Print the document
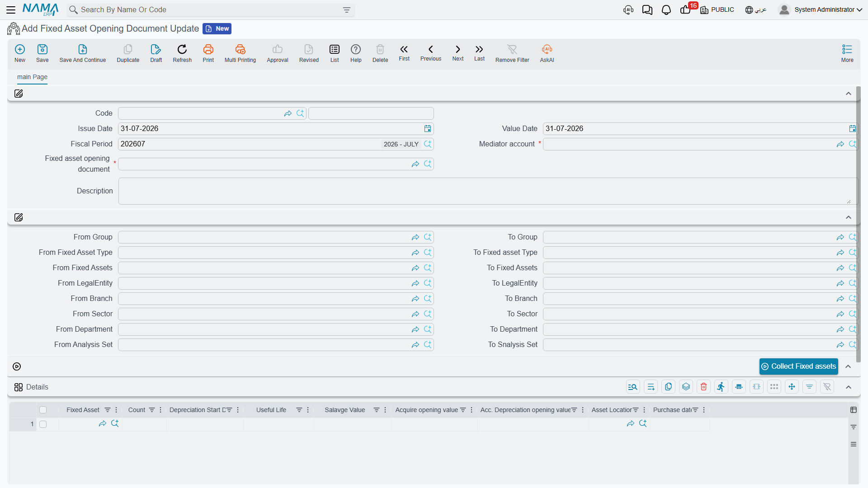Viewport: 868px width, 488px height. coord(208,53)
